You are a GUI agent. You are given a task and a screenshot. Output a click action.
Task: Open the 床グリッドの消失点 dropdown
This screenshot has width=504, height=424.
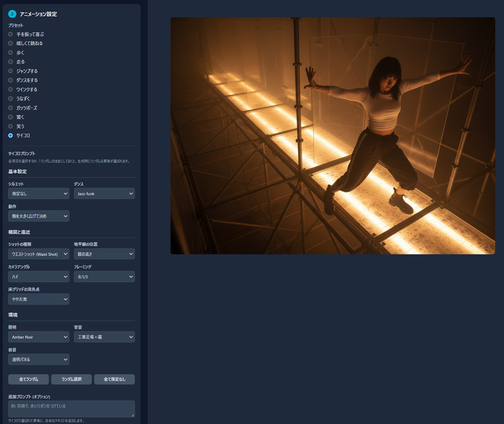coord(39,299)
